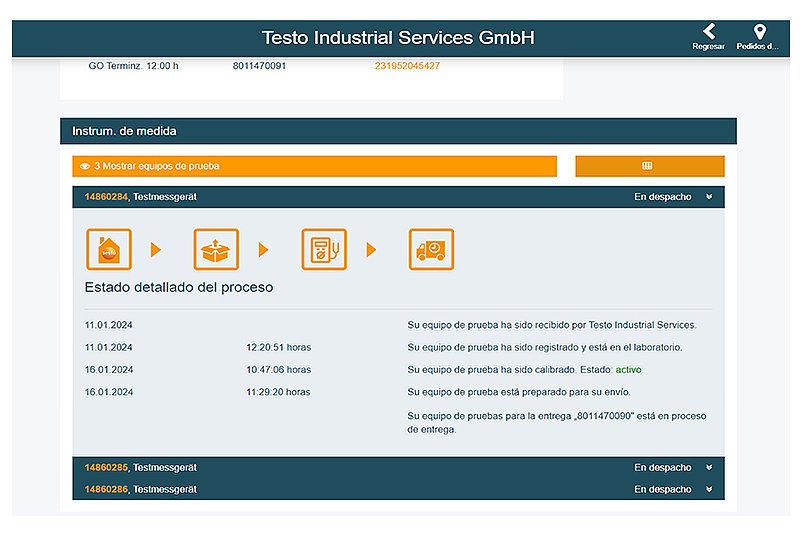
Task: Click device number 14860284 link
Action: tap(106, 197)
